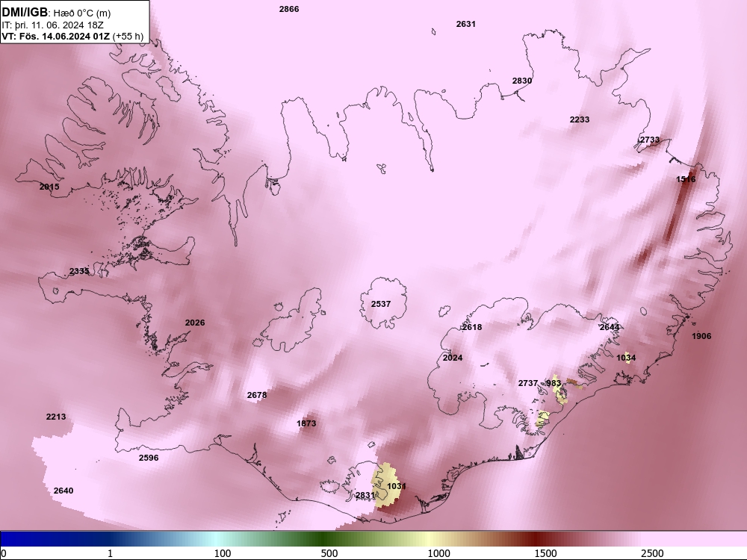Image resolution: width=747 pixels, height=560 pixels.
Task: Click the value label 1516
Action: (686, 179)
